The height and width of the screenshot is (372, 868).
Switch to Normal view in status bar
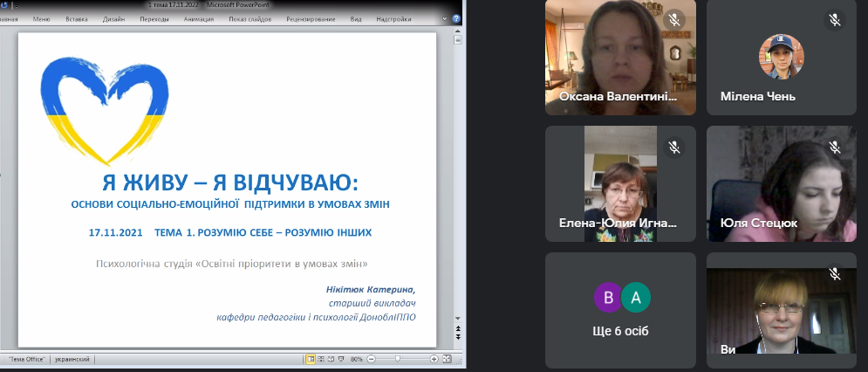coord(311,359)
